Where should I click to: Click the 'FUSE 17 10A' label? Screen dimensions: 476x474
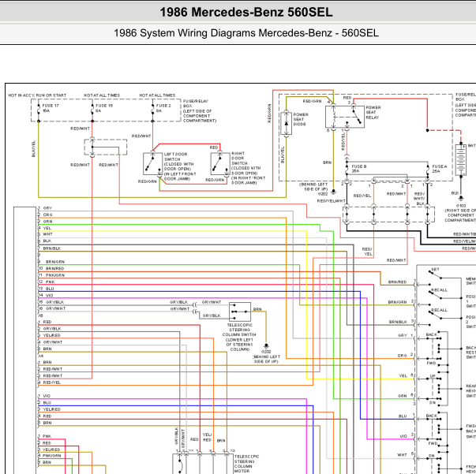click(50, 108)
